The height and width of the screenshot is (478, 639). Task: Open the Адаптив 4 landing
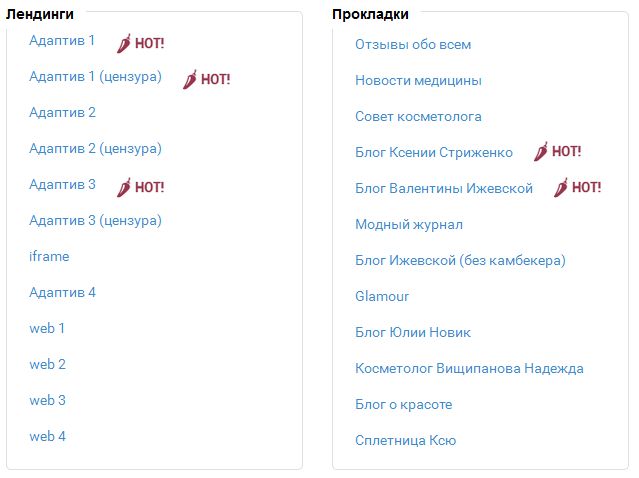pos(62,292)
